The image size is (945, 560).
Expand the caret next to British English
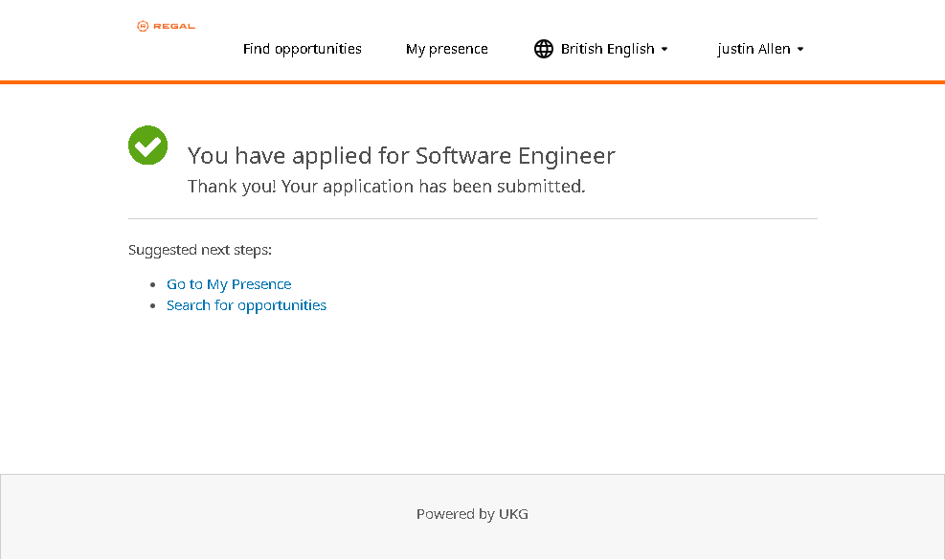(664, 50)
